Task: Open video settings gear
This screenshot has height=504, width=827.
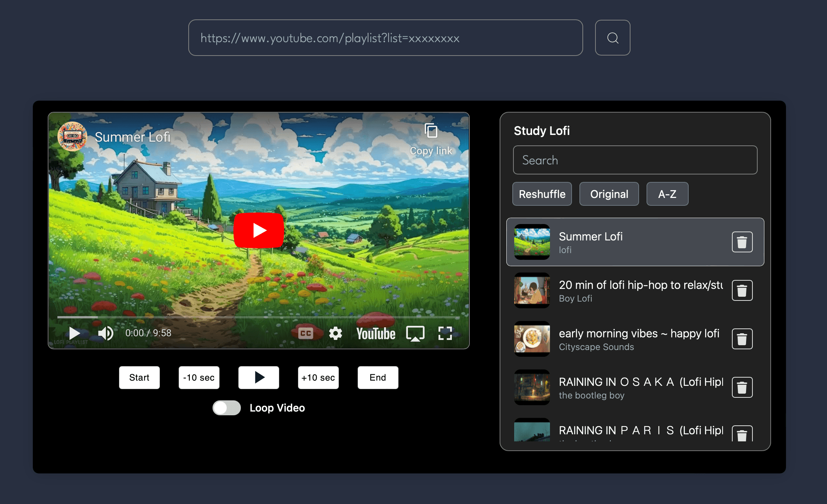Action: pos(336,333)
